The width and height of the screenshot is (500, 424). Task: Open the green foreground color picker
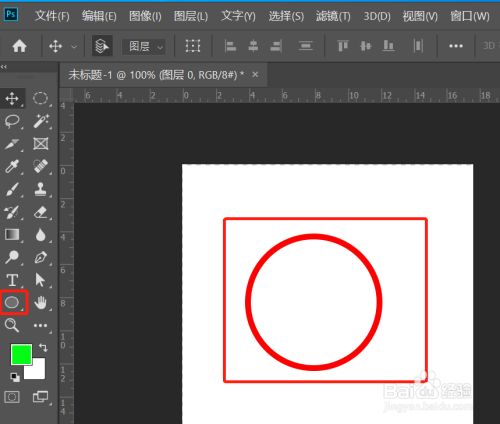[21, 354]
